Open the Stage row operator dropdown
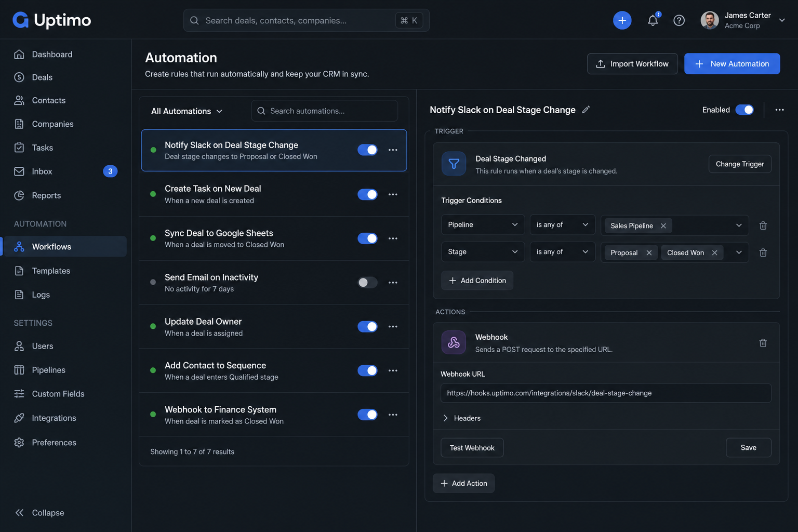 (563, 251)
